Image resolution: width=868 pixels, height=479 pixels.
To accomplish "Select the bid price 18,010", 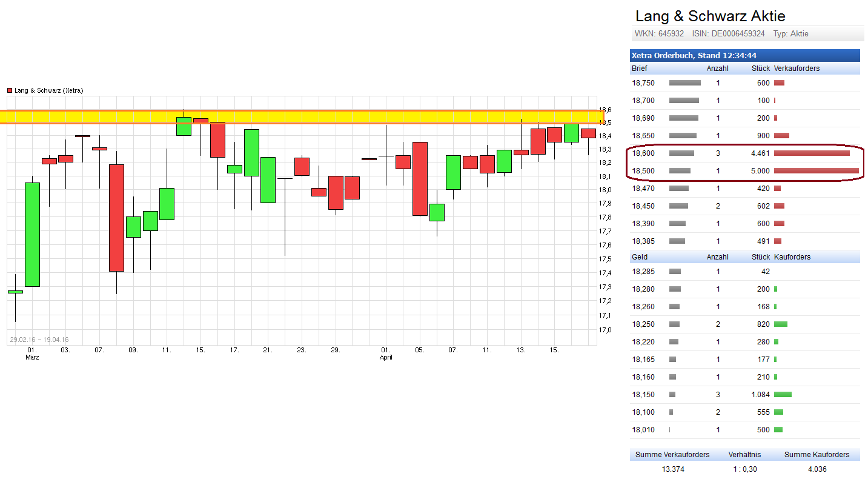I will pos(643,430).
